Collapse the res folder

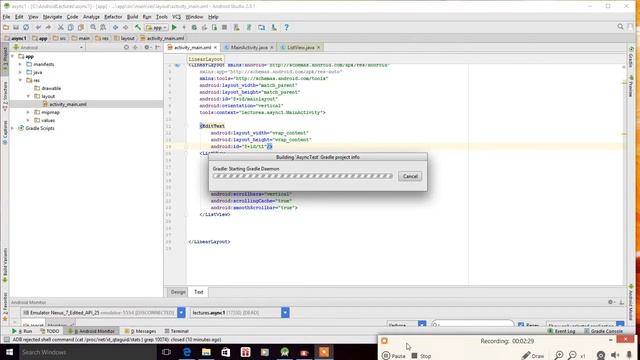click(20, 80)
